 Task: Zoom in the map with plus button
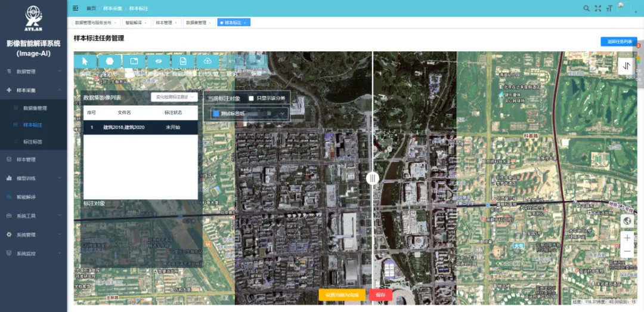(x=627, y=237)
